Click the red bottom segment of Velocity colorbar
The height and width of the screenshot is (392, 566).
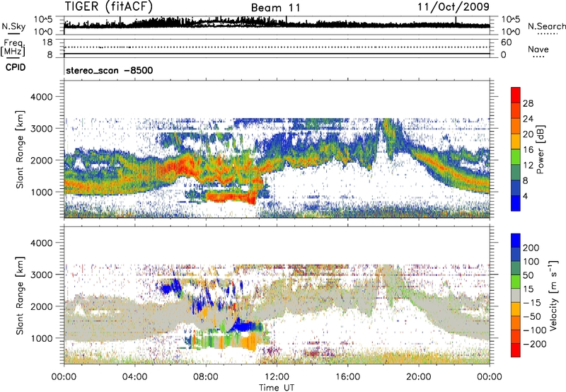[516, 350]
